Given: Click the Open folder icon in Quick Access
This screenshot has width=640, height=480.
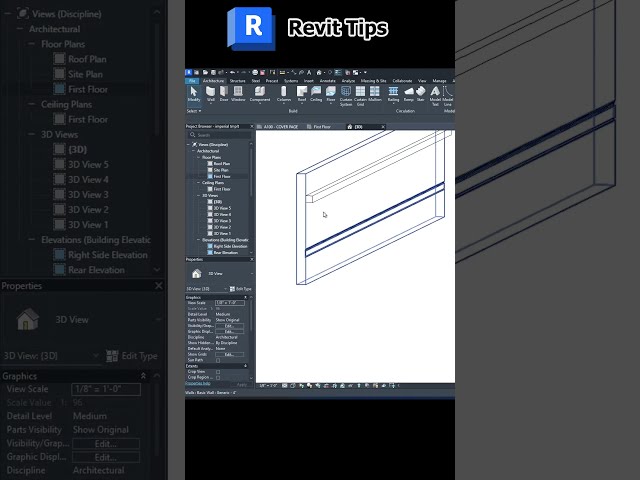Looking at the screenshot, I should click(x=205, y=73).
